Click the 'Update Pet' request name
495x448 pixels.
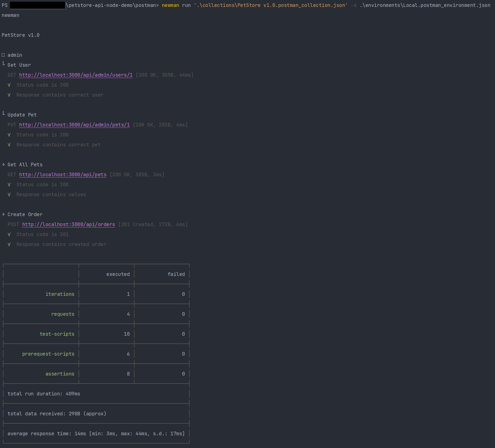(22, 115)
